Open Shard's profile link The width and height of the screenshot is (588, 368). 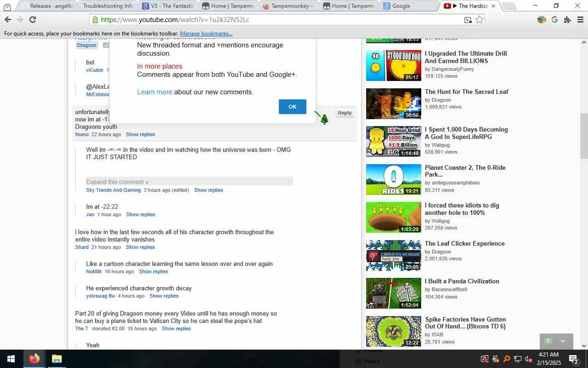(x=82, y=247)
